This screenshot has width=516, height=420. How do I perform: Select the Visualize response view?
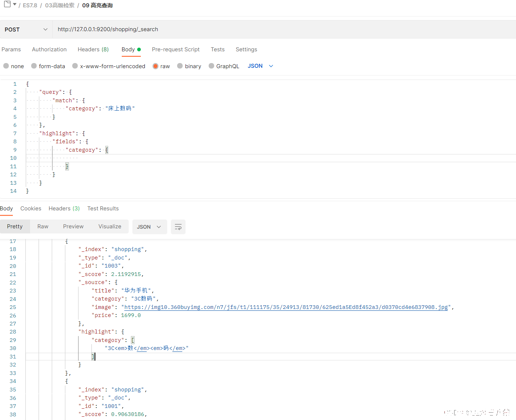(110, 226)
